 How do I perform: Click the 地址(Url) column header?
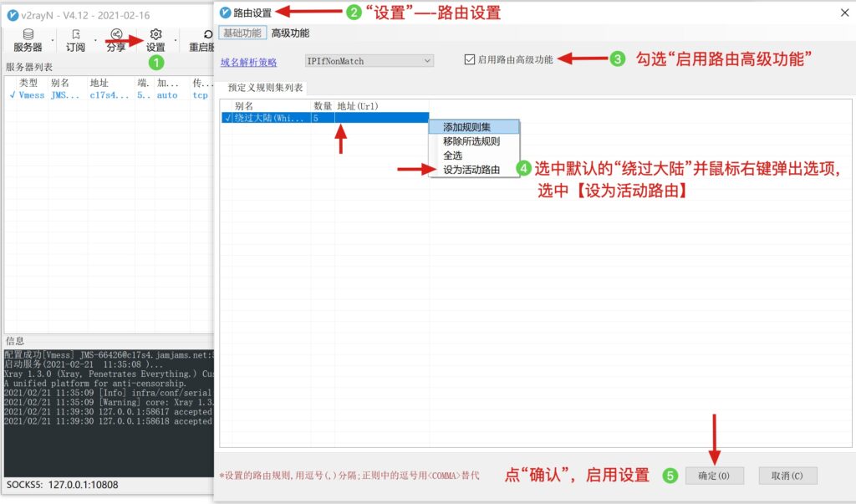click(x=358, y=106)
